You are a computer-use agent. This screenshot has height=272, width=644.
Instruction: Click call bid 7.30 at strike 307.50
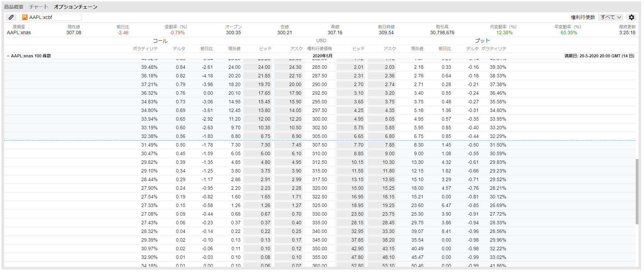(257, 145)
